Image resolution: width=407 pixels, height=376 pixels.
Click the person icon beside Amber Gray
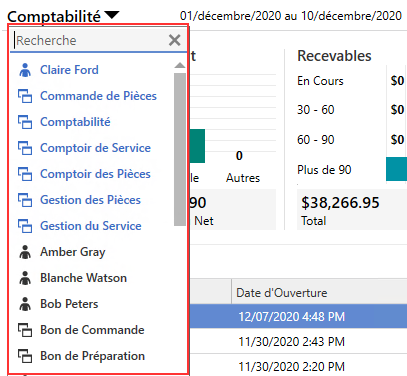[x=25, y=252]
